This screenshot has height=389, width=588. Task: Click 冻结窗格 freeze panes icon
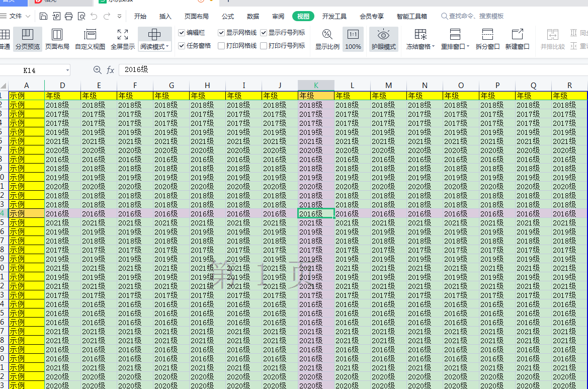(x=421, y=35)
